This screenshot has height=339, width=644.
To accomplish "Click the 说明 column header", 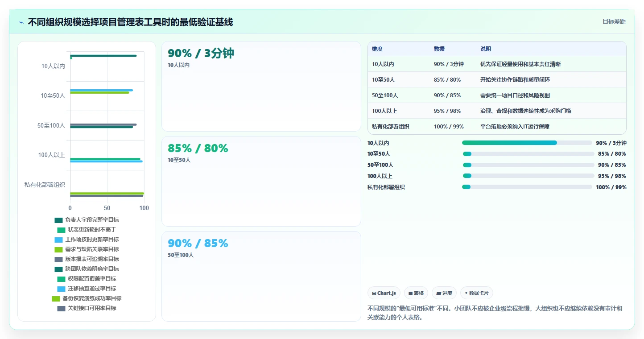I will click(x=486, y=49).
